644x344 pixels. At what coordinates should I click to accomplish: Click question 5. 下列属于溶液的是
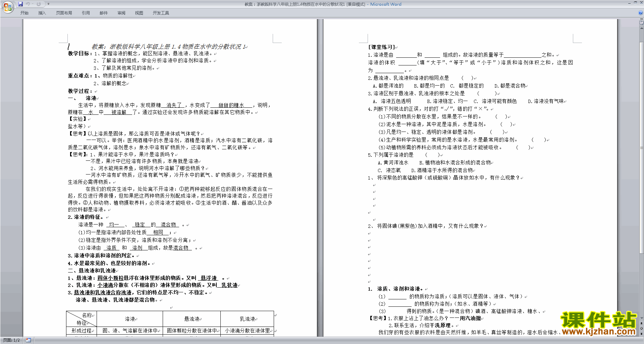391,155
